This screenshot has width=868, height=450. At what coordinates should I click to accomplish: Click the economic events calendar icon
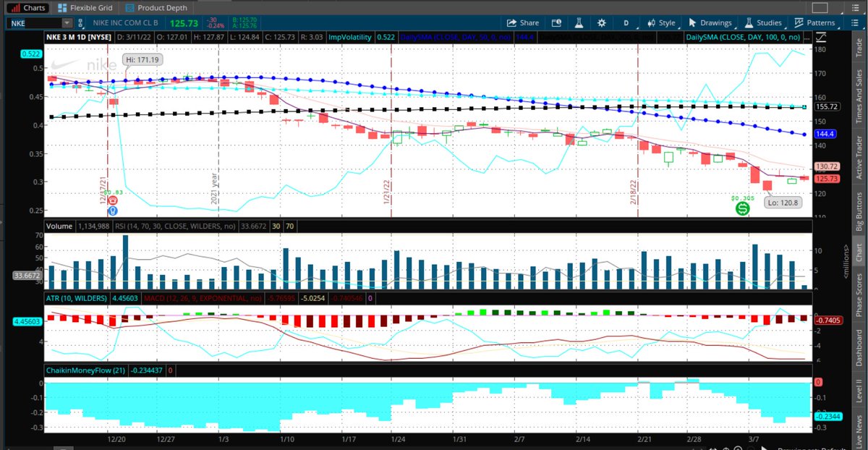click(555, 22)
